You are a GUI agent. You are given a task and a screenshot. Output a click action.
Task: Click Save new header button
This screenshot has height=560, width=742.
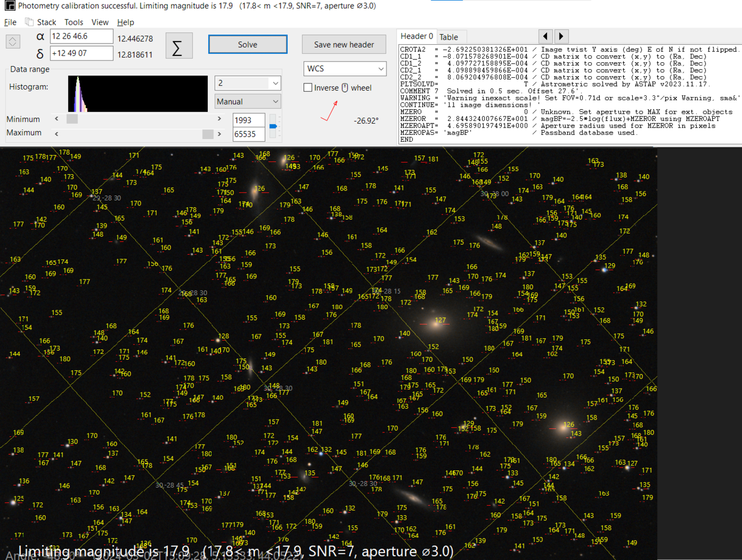tap(343, 44)
